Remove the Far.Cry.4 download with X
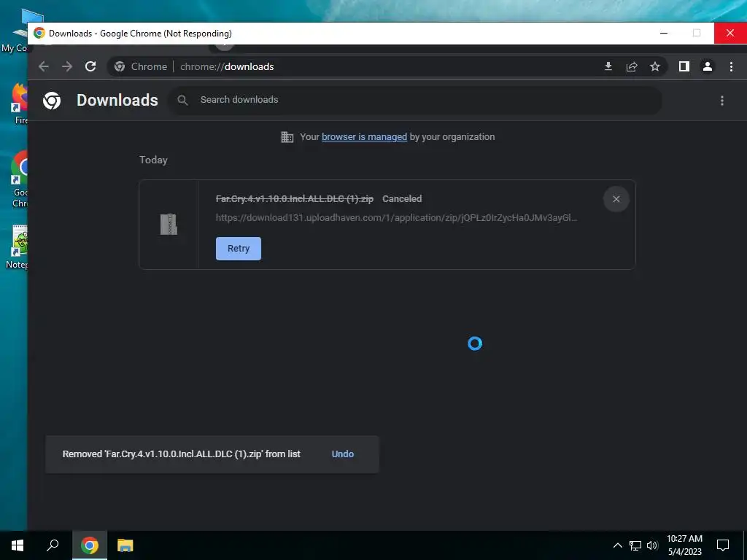Screen dimensions: 747x560 [616, 199]
